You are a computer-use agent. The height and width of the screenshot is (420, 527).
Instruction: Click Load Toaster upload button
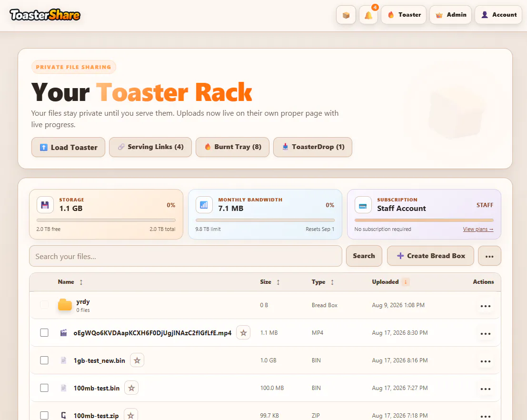point(68,147)
